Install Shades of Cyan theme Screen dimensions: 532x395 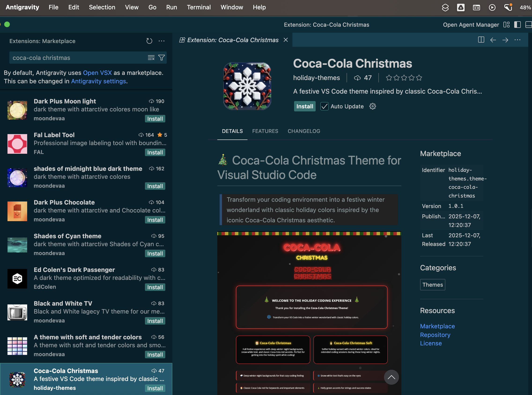click(155, 254)
